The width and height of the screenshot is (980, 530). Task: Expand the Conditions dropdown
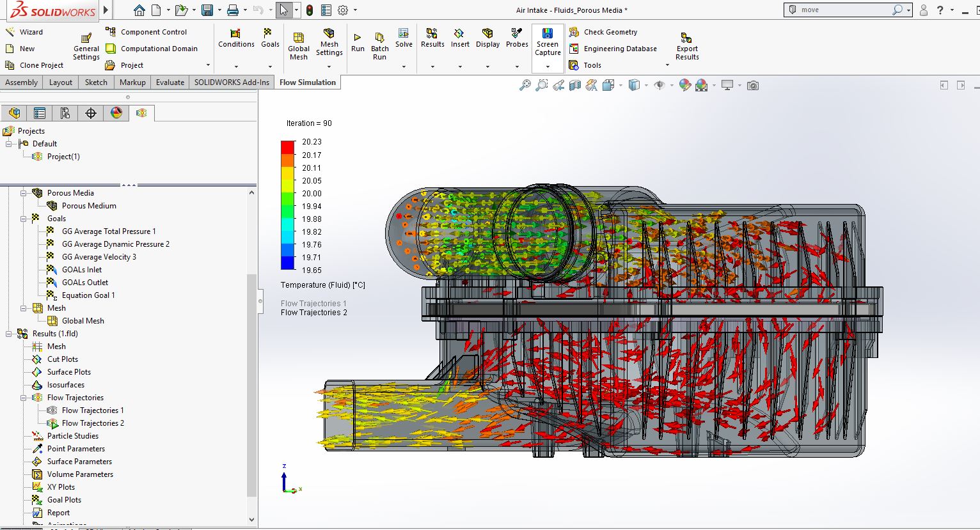[x=236, y=66]
